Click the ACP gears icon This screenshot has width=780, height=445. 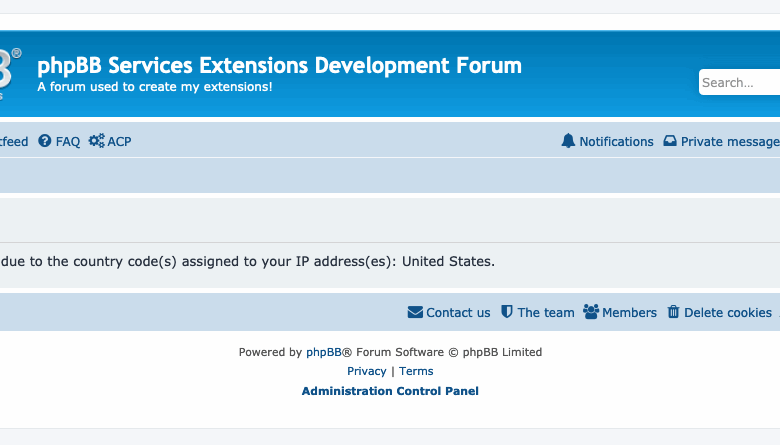(96, 141)
